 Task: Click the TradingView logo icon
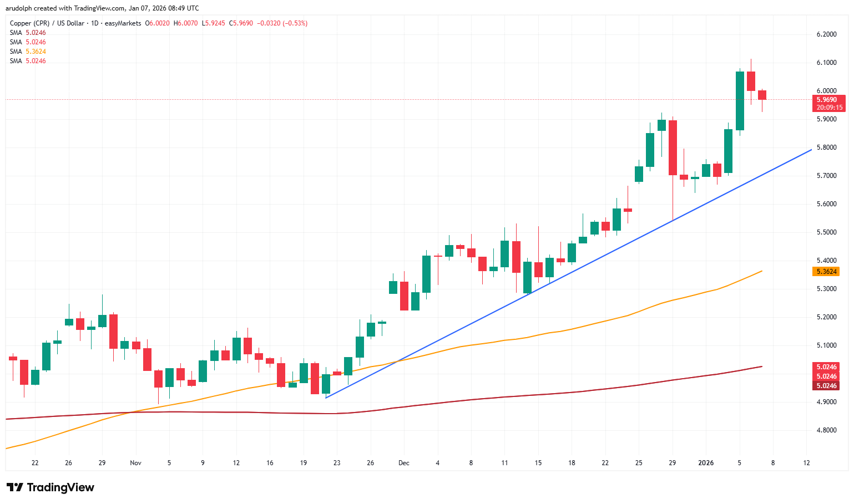point(15,487)
